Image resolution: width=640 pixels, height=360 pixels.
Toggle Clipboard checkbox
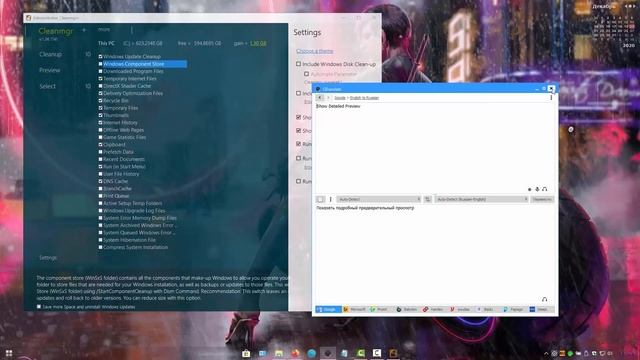point(100,144)
